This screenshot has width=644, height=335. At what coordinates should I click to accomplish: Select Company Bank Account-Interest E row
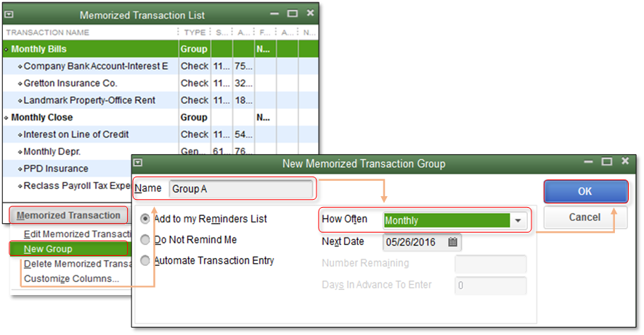pyautogui.click(x=160, y=66)
